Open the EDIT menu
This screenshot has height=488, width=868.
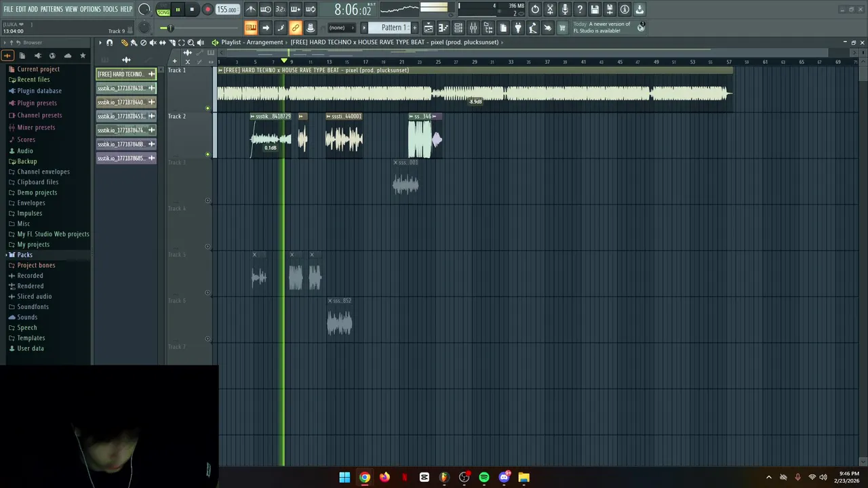pos(21,9)
